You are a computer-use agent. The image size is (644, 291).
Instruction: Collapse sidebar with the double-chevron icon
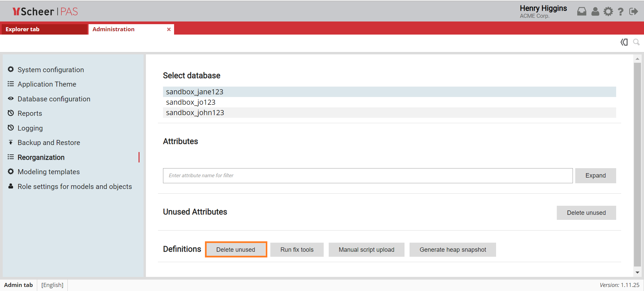coord(624,42)
